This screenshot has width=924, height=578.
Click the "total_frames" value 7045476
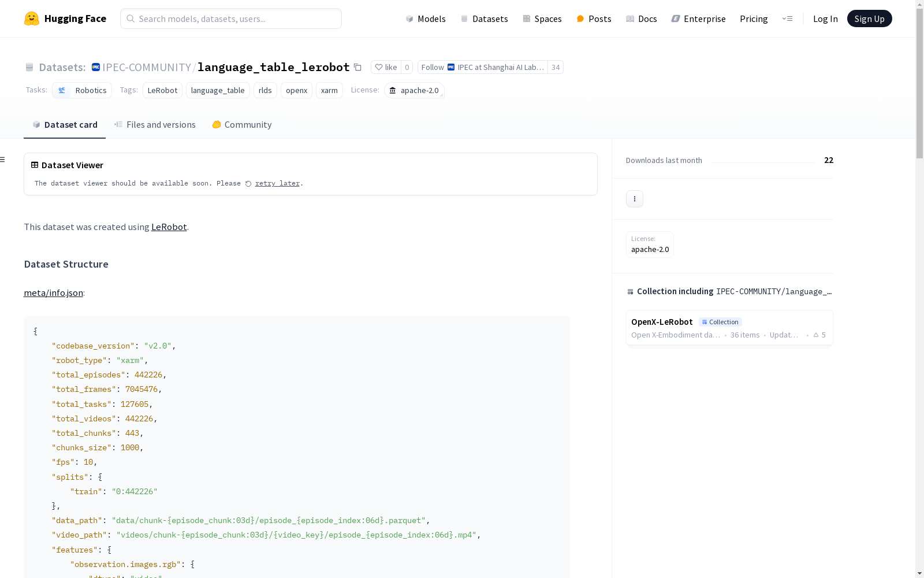141,390
